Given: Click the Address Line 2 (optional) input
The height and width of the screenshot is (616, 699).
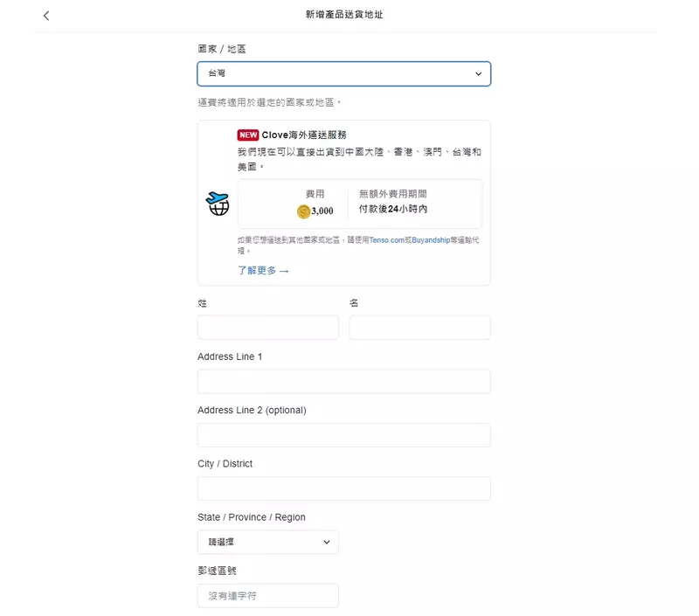Looking at the screenshot, I should (343, 435).
